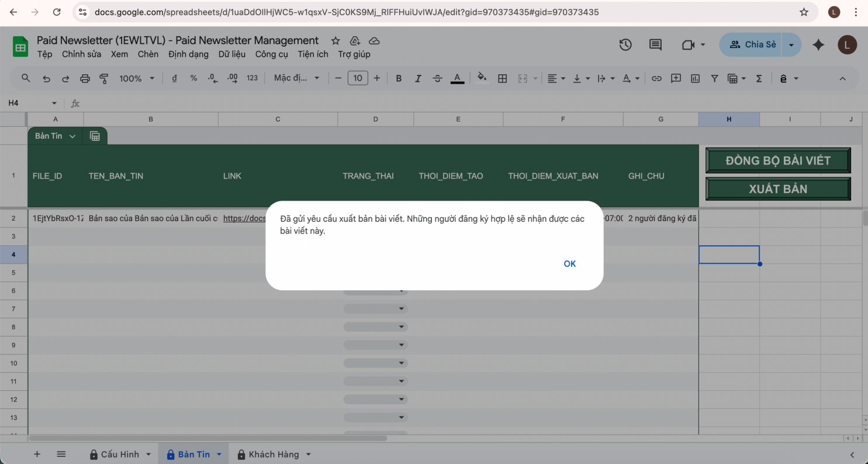Select the paint format roller
868x464 pixels.
pos(104,78)
